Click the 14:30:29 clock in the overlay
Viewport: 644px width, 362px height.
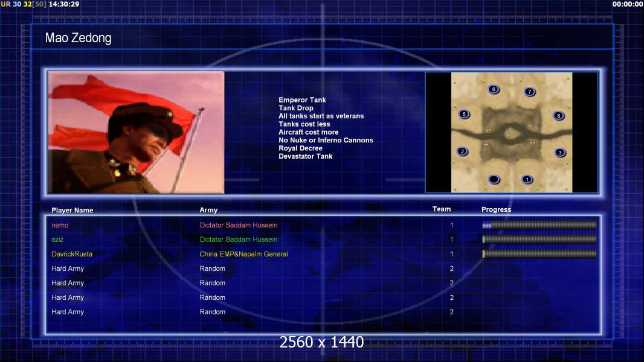coord(63,4)
